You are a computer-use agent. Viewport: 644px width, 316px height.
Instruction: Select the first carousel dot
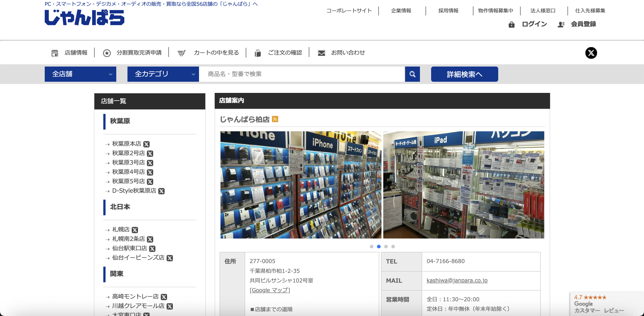point(371,246)
